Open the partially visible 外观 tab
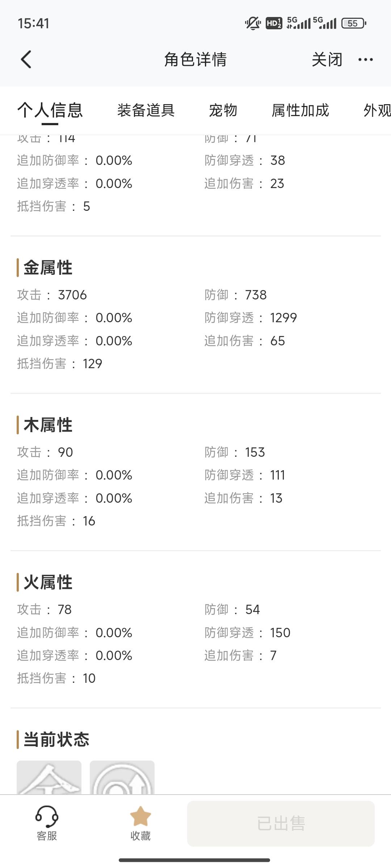The image size is (391, 868). tap(377, 110)
